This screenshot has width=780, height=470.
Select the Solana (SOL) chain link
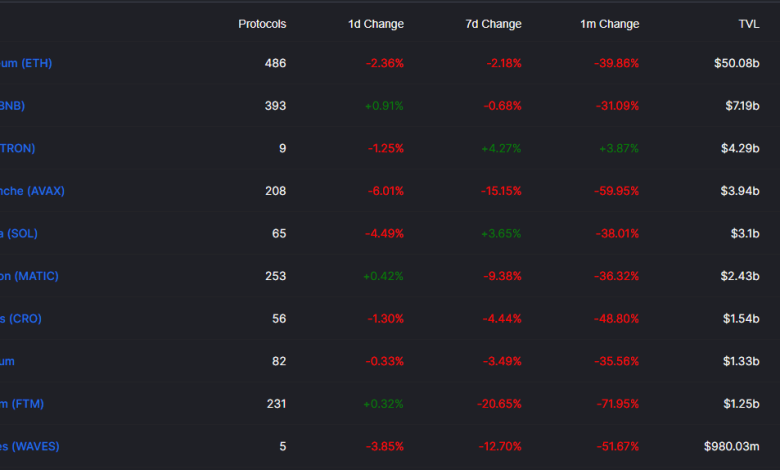(x=19, y=233)
